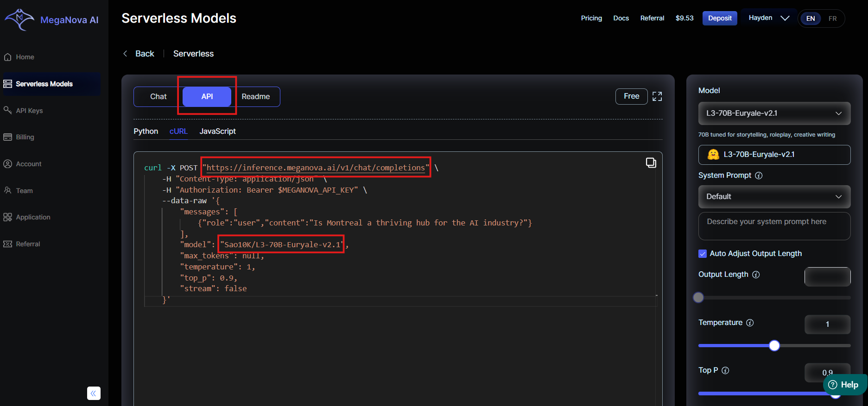Switch language to FR
The width and height of the screenshot is (868, 406).
[x=832, y=19]
